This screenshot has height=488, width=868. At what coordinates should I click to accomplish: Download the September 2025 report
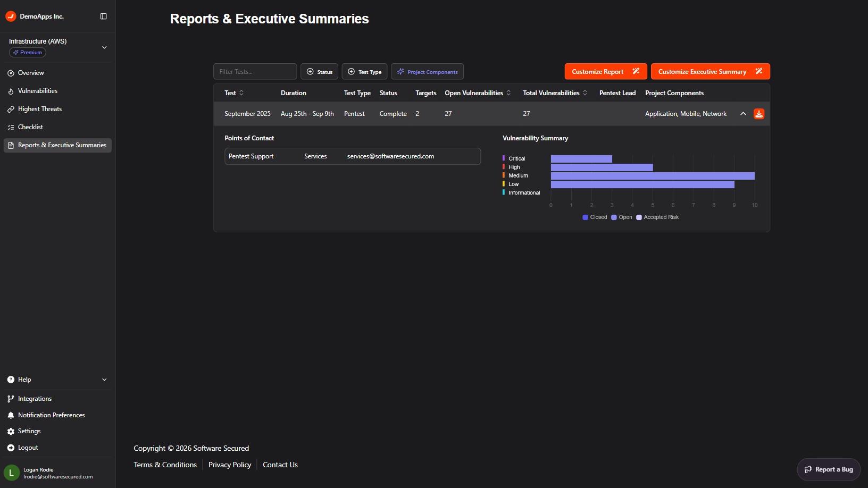(759, 114)
